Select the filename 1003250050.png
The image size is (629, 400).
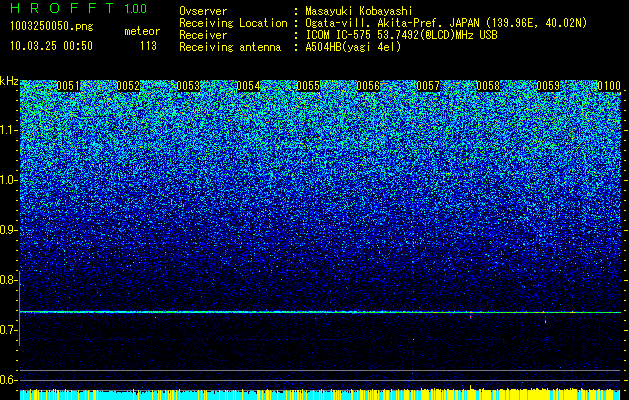[52, 27]
